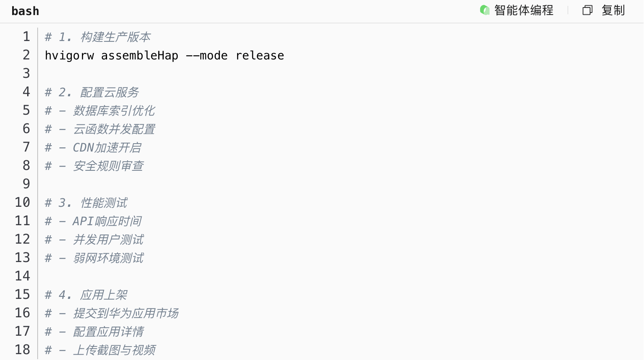Click the 弱网环境测试 comment line
The height and width of the screenshot is (360, 644).
click(x=108, y=258)
